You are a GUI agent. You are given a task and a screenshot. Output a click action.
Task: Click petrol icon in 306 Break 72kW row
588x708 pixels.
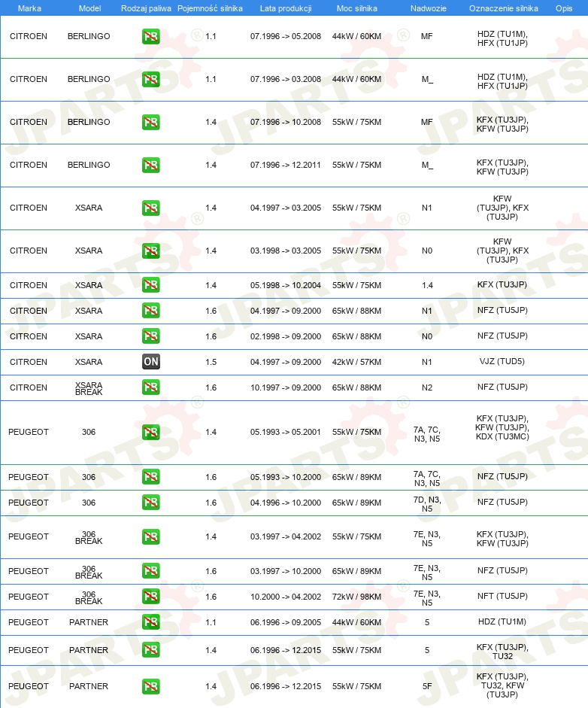(150, 597)
